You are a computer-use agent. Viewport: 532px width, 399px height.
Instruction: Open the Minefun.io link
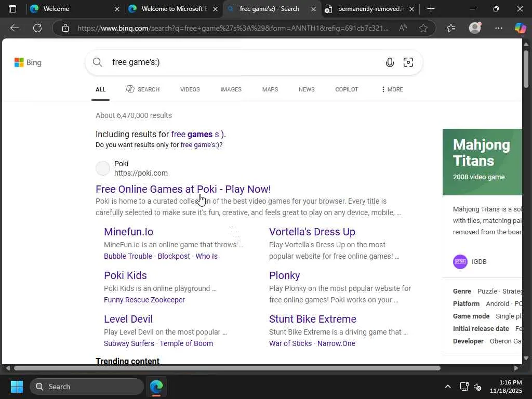129,232
